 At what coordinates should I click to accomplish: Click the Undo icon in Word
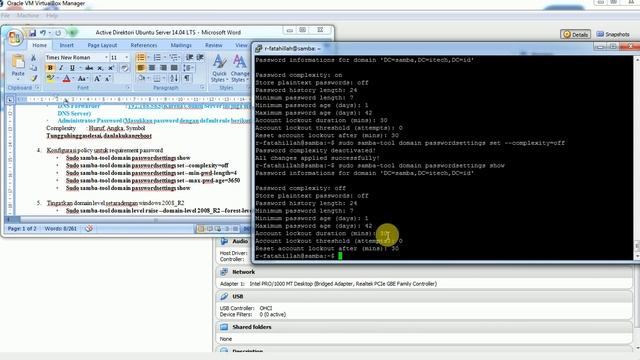[43, 33]
